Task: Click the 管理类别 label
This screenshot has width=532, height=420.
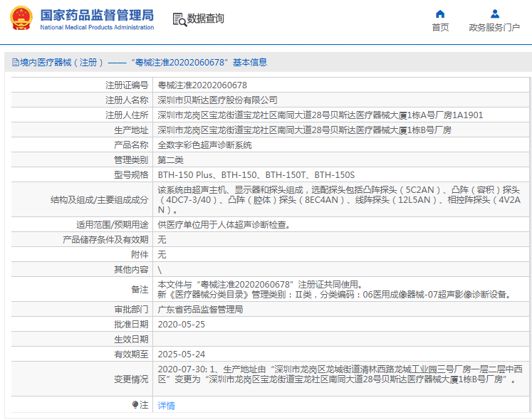Action: point(131,159)
